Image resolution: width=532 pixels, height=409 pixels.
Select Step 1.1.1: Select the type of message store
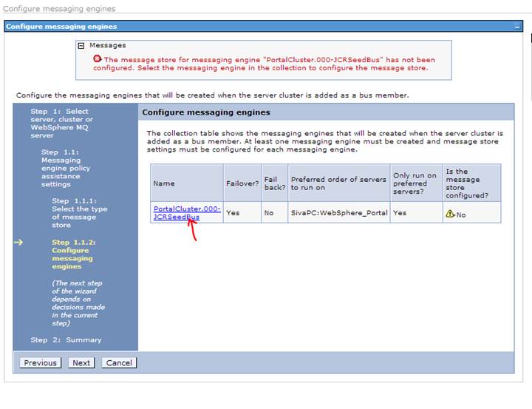[80, 213]
